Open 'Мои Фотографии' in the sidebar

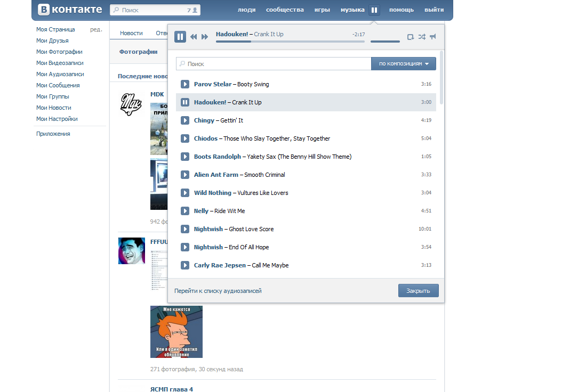[59, 52]
